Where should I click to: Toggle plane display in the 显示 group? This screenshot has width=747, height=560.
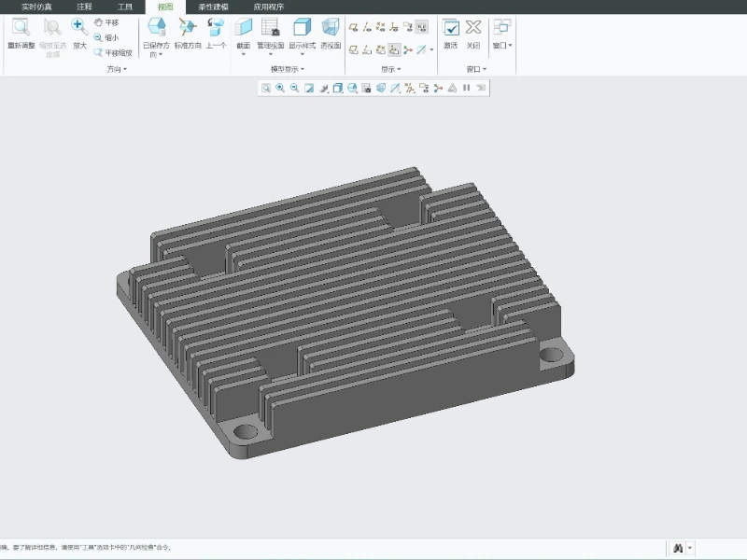(354, 27)
